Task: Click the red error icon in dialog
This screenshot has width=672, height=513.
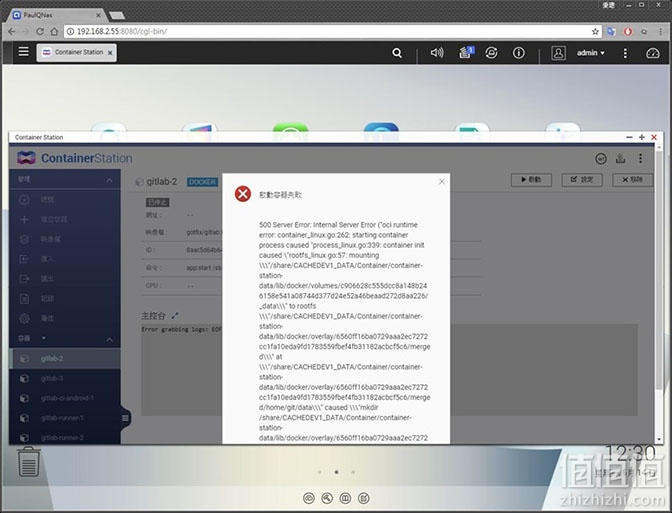Action: pyautogui.click(x=243, y=194)
